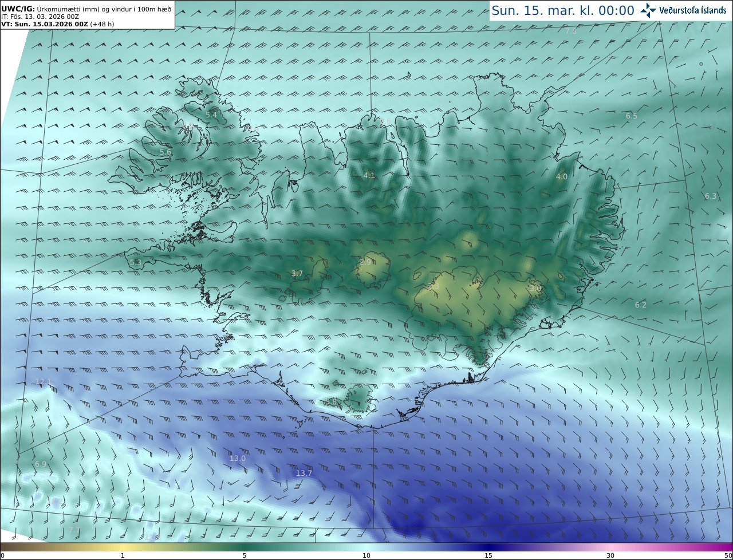
Task: Click the 10 label on the color scale
Action: click(366, 555)
